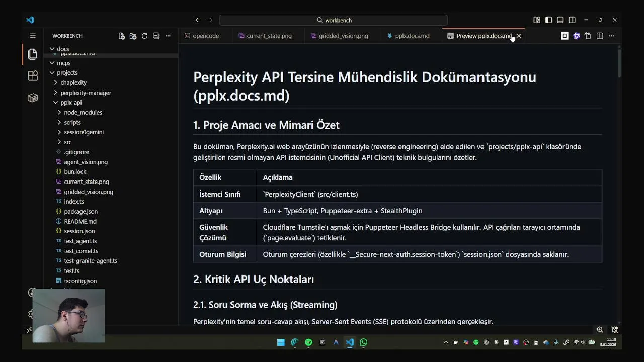This screenshot has height=362, width=644.
Task: Open editor More Actions ellipsis menu
Action: click(x=611, y=36)
